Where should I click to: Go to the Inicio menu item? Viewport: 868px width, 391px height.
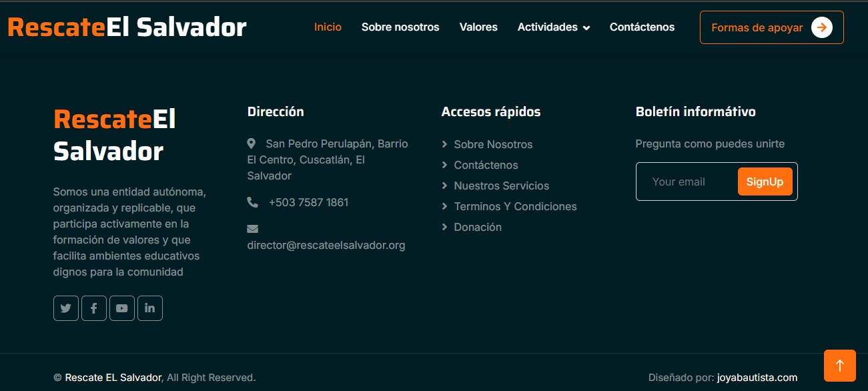(x=328, y=27)
